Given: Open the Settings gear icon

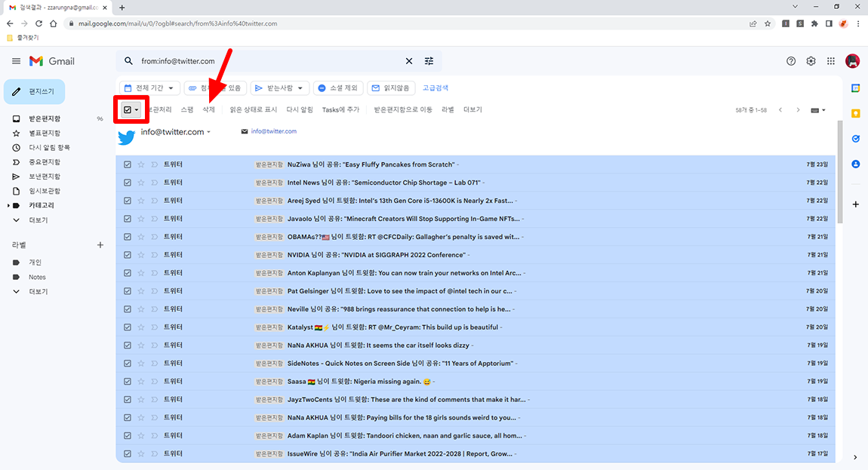Looking at the screenshot, I should (x=811, y=61).
